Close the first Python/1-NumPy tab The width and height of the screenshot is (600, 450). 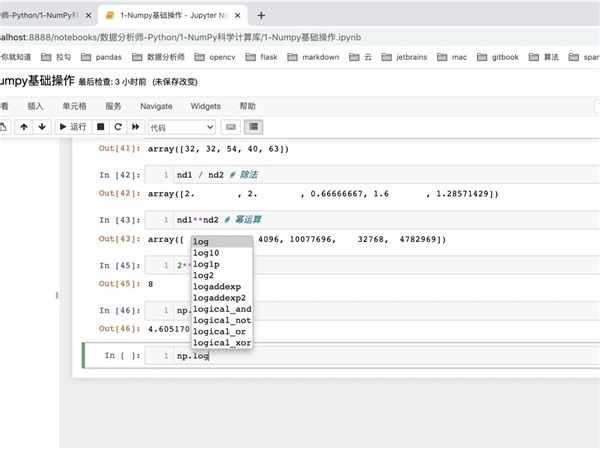(x=88, y=15)
